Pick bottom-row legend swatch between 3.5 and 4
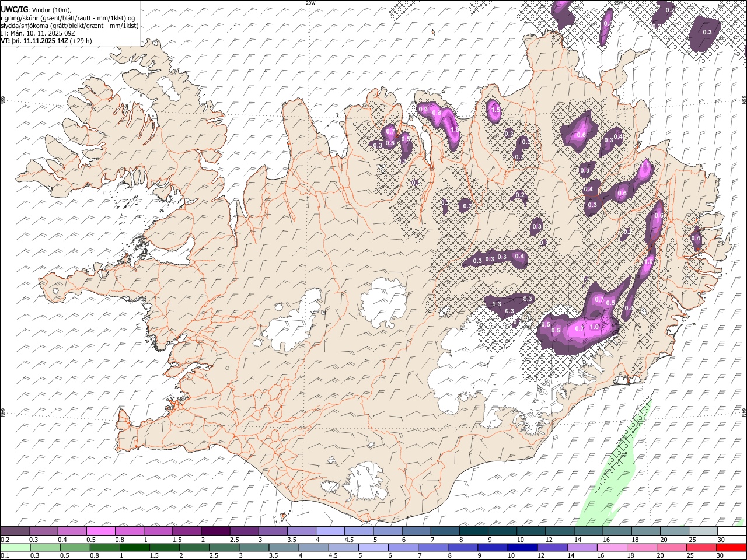The image size is (747, 560). tap(284, 548)
